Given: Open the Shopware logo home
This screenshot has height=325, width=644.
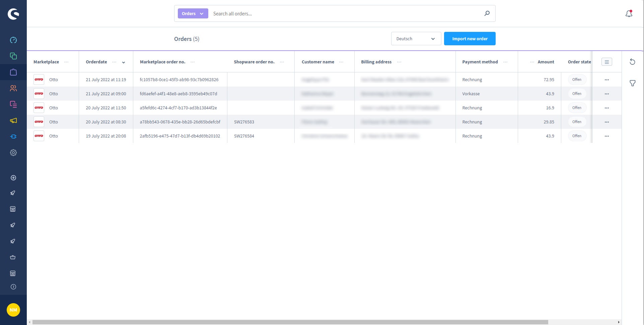Looking at the screenshot, I should [x=13, y=14].
